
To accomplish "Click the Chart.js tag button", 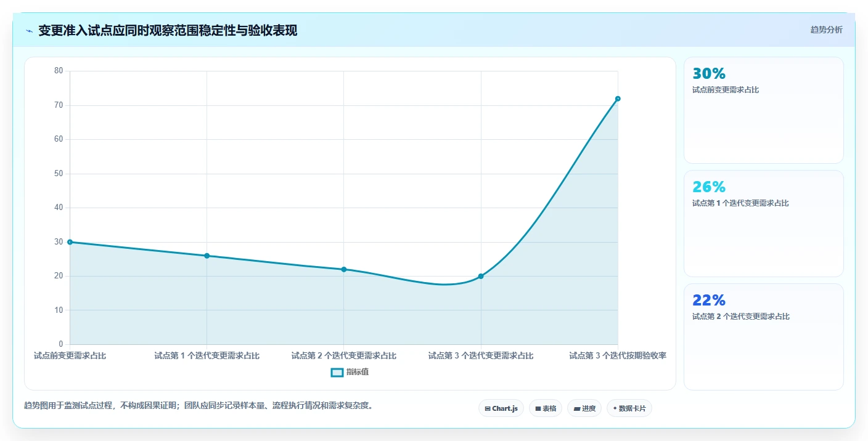I will click(501, 408).
